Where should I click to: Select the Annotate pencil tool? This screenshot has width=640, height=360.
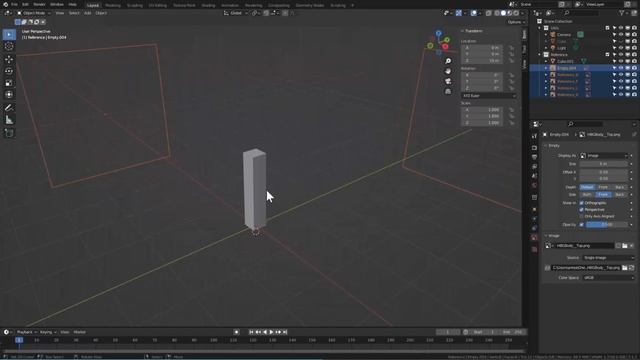(9, 108)
